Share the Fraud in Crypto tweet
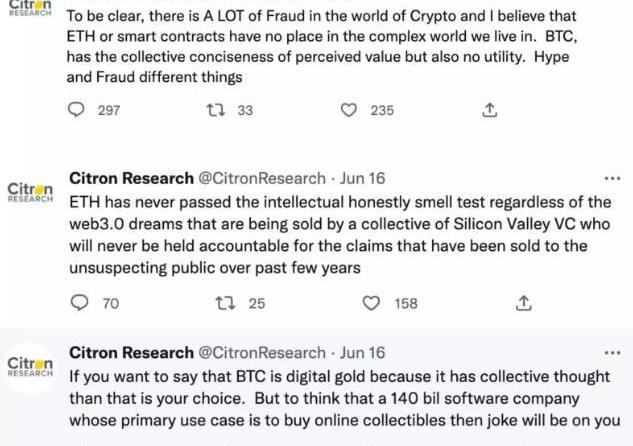The image size is (633, 446). [x=490, y=110]
